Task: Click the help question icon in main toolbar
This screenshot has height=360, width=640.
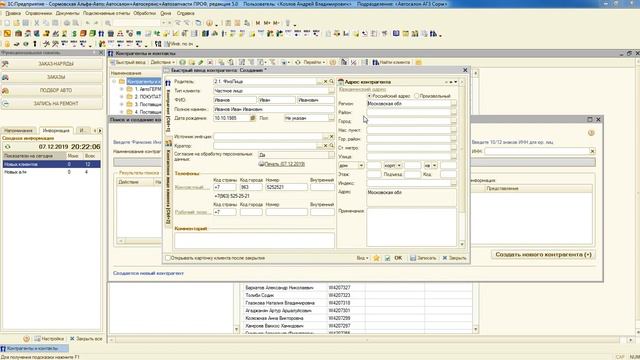Action: [x=209, y=23]
